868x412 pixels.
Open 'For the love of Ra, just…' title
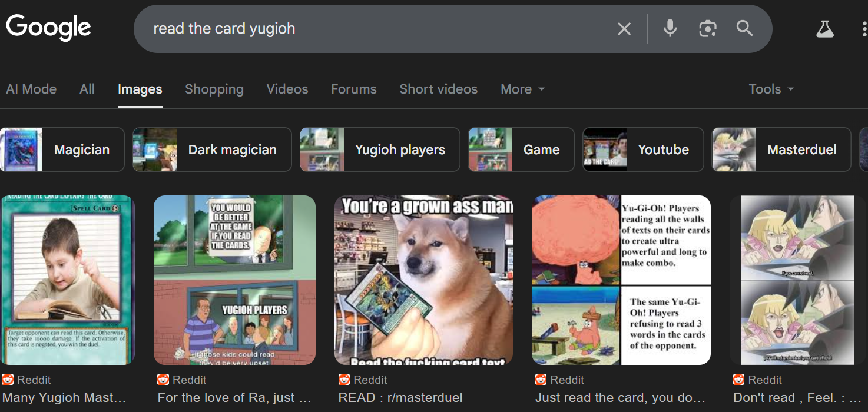(234, 398)
